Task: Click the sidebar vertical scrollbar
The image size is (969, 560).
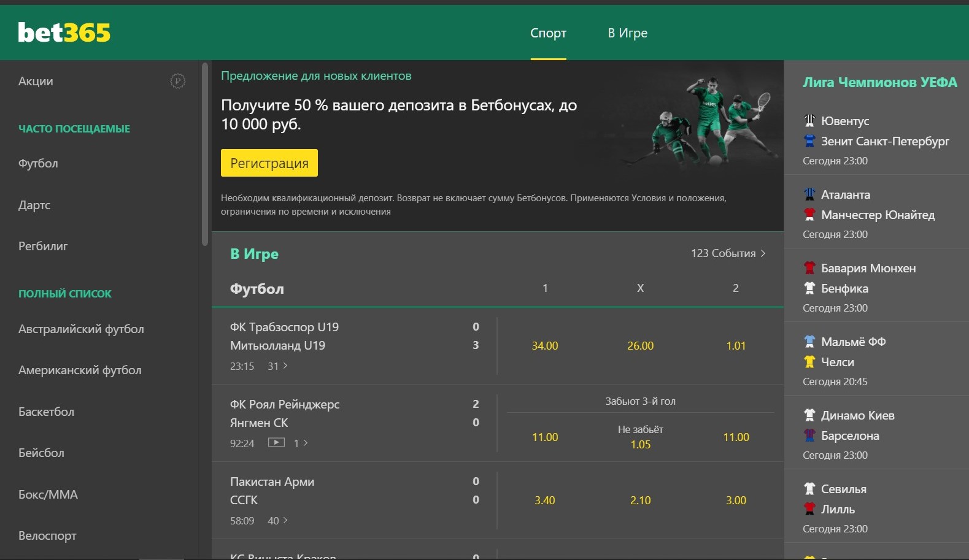Action: (205, 153)
